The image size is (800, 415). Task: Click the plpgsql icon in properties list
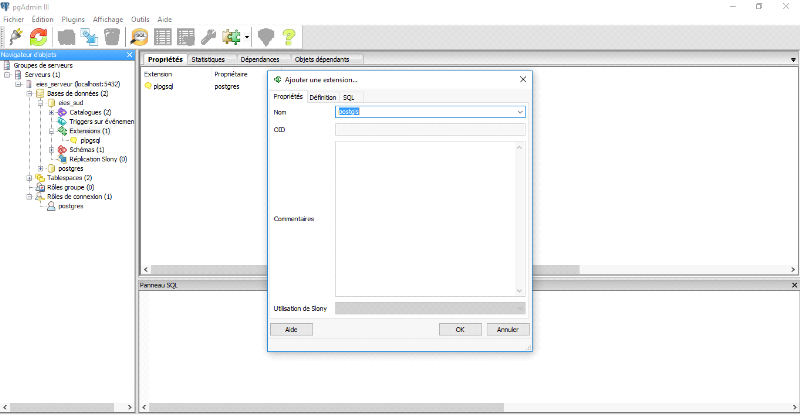click(x=148, y=86)
